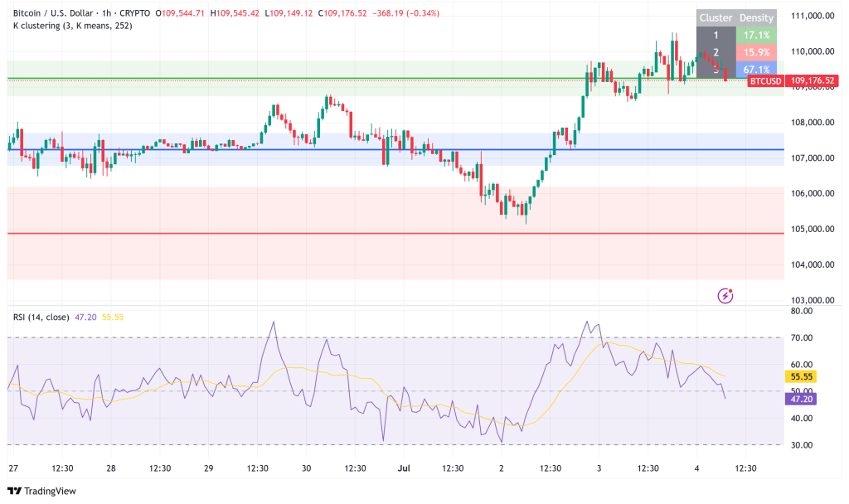Click the Cluster column header

click(716, 18)
